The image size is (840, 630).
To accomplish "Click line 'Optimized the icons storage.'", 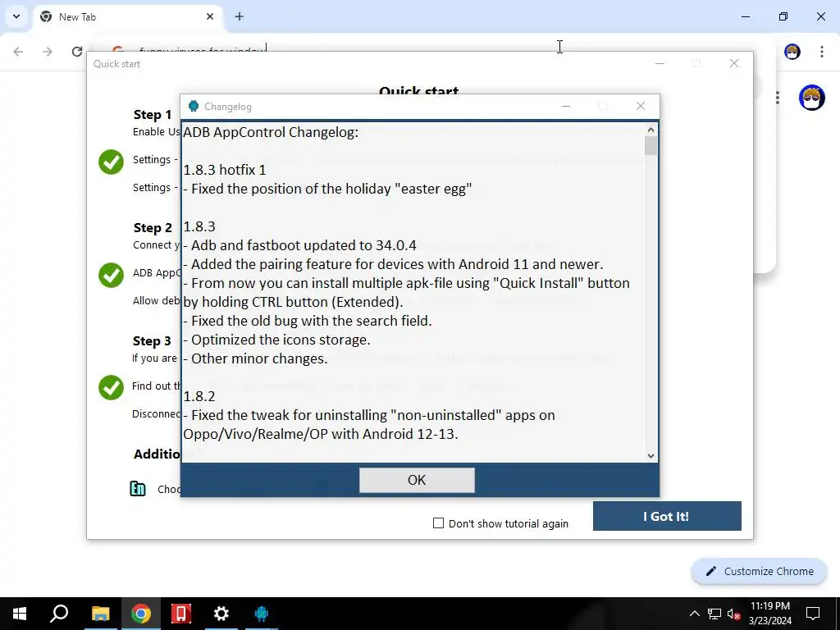I will click(x=276, y=340).
